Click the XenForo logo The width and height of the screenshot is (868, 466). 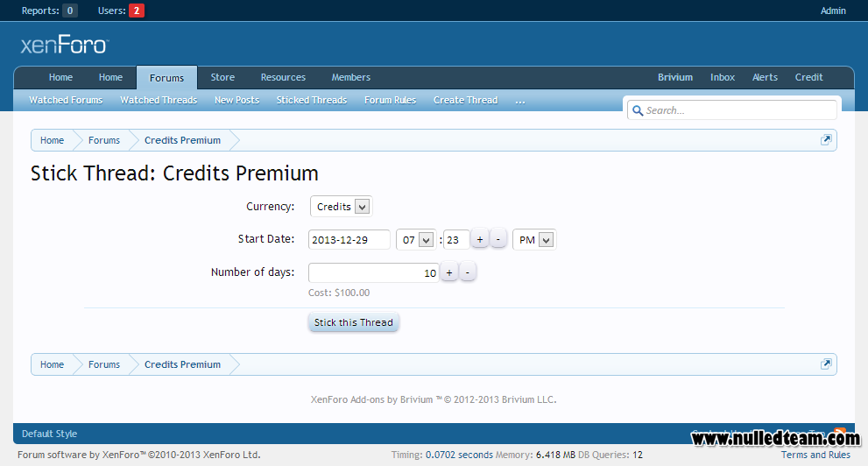(x=65, y=45)
